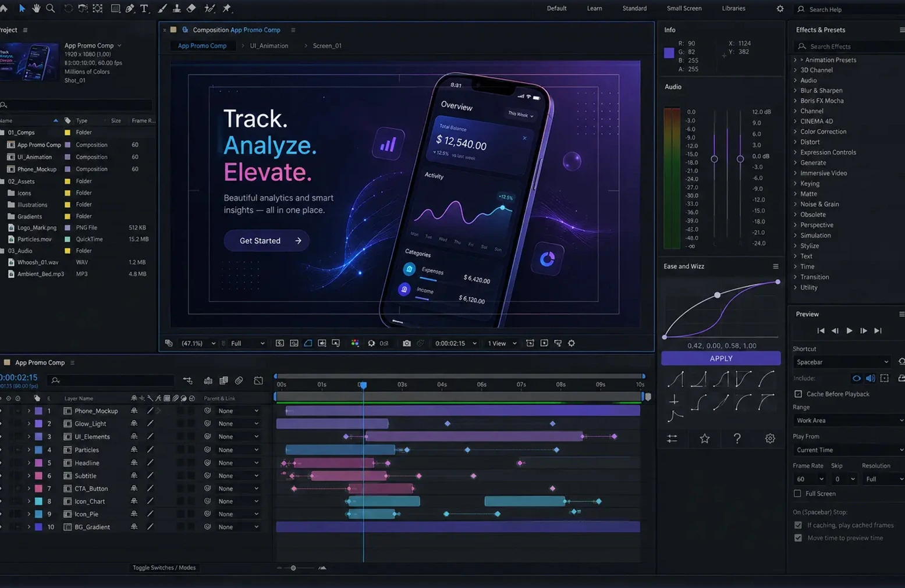Image resolution: width=905 pixels, height=588 pixels.
Task: Open the timeline App Promo Comp panel menu
Action: [x=72, y=362]
